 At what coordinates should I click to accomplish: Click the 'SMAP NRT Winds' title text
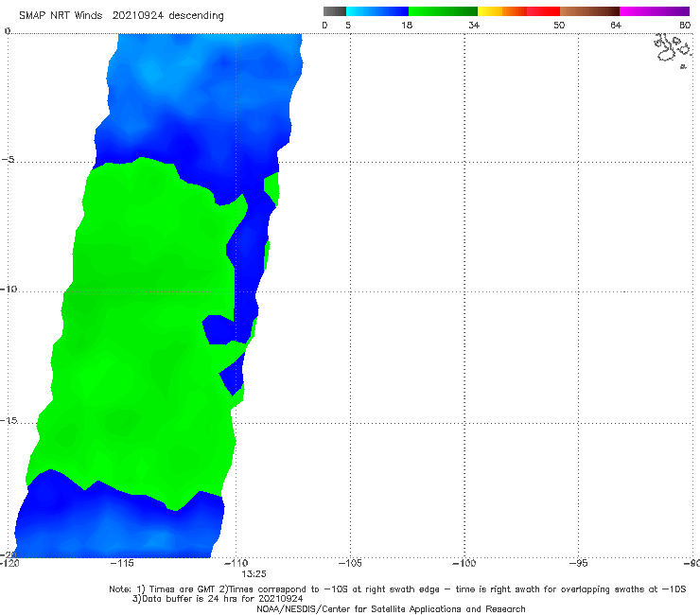coord(61,16)
